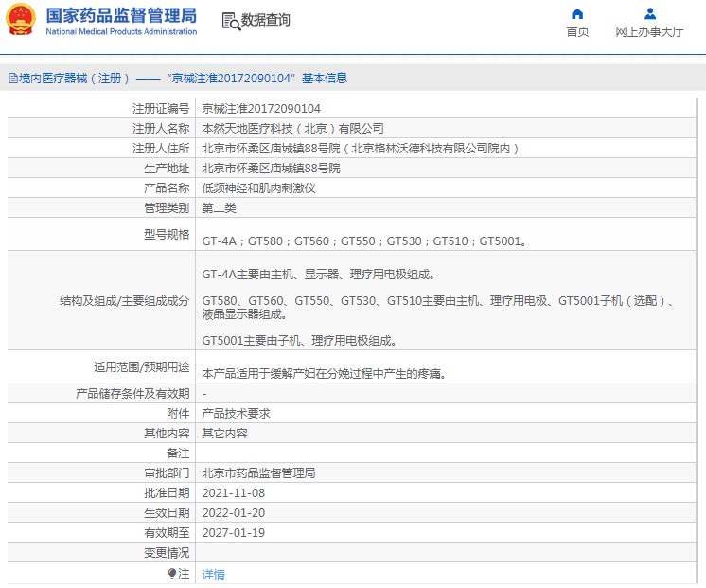Select the intended use text 本产品适用于缓解产妇
This screenshot has height=588, width=706.
tap(325, 373)
